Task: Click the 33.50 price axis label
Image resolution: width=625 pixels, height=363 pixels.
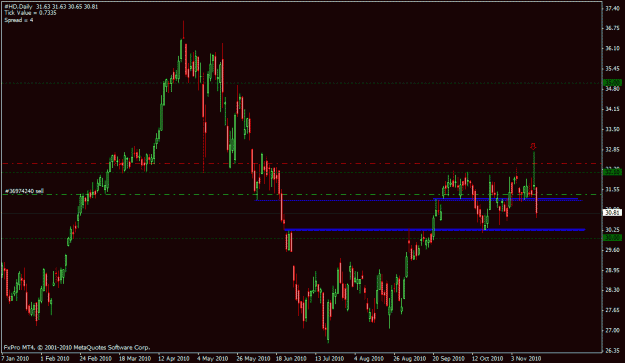Action: click(x=612, y=129)
